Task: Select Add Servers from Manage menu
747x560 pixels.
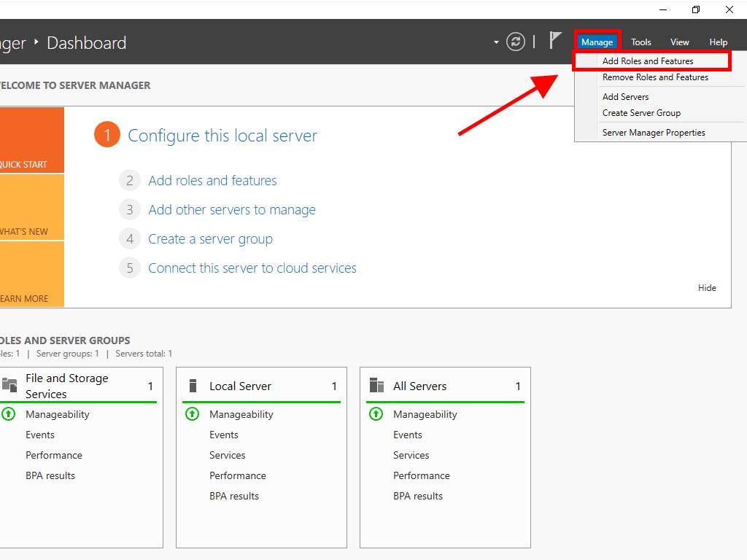Action: 660,97
